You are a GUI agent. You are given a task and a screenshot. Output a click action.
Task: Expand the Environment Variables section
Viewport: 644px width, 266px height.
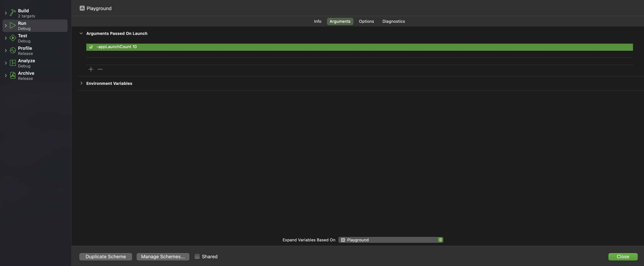(x=81, y=83)
